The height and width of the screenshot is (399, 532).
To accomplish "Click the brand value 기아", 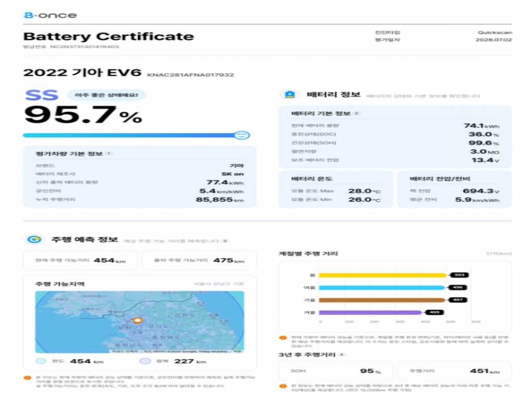I will [237, 165].
